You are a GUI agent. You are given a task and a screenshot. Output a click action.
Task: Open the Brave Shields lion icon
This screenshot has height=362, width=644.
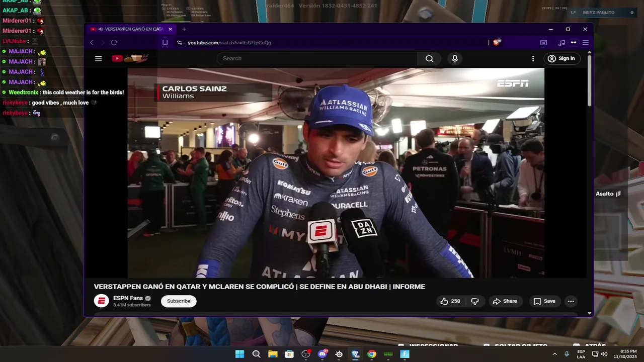pos(497,43)
